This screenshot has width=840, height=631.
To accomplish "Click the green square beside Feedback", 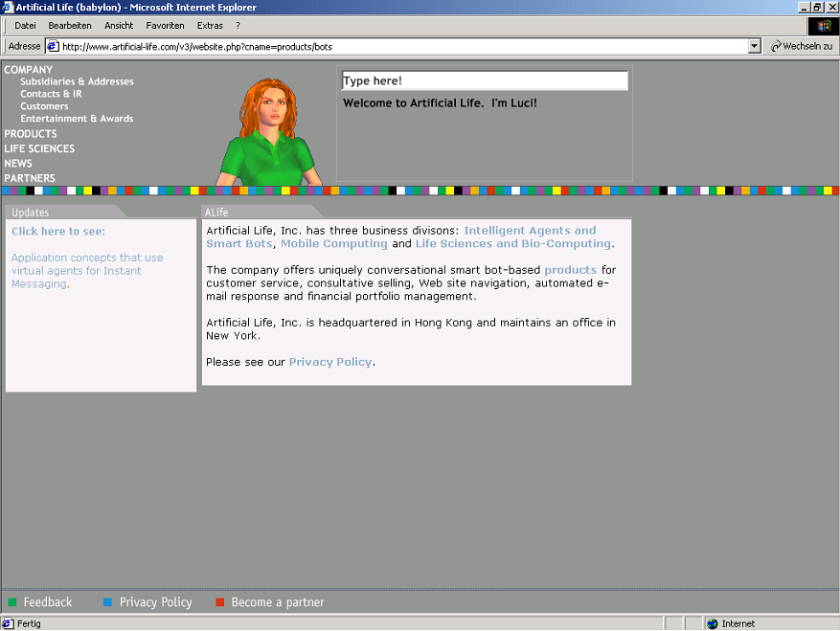I will click(x=12, y=602).
